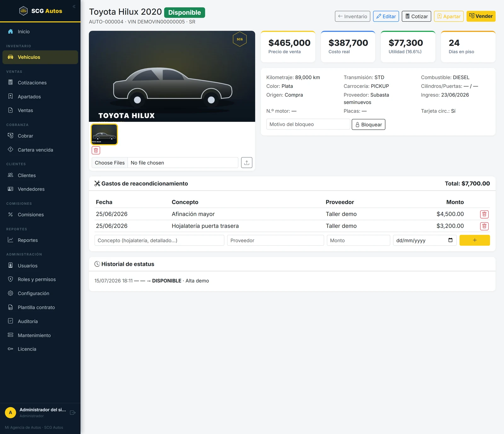Click Choose Files to select photos
This screenshot has height=434, width=504.
pos(110,163)
